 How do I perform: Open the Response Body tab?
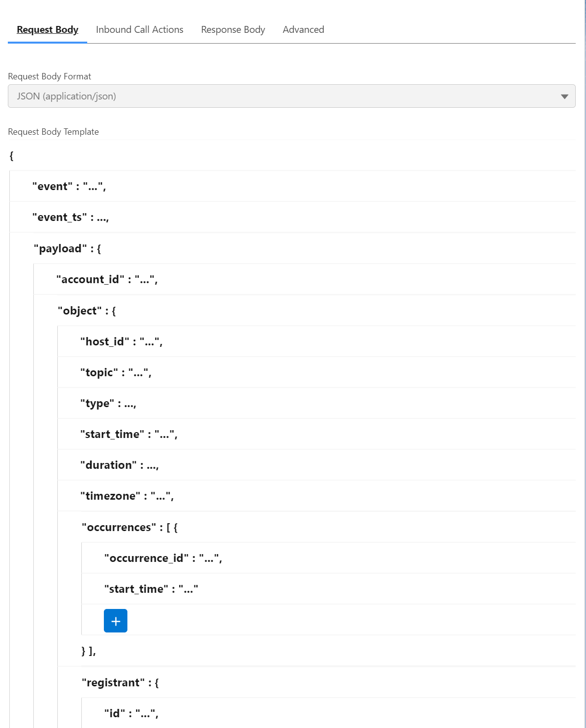[233, 29]
